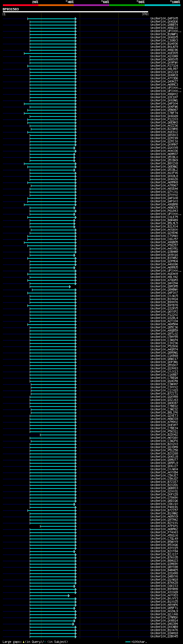The height and width of the screenshot is (644, 183).
Task: Click the =100char. scale legend
Action: point(136,641)
